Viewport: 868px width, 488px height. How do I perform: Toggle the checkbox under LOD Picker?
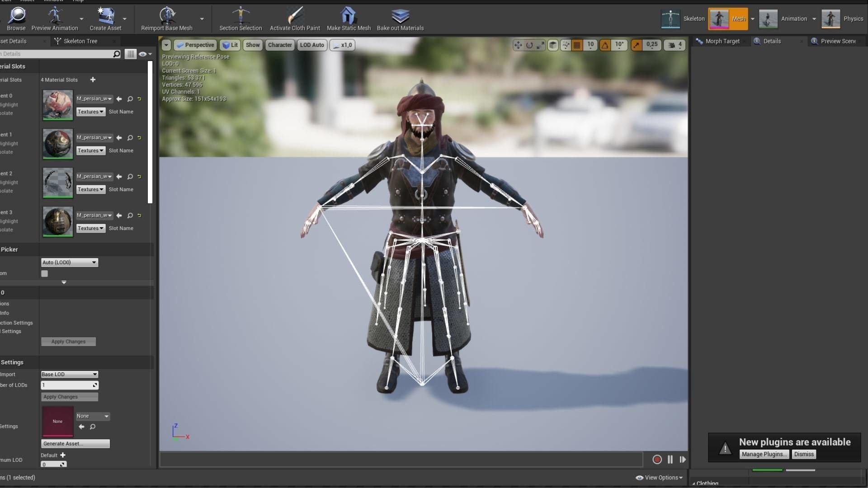(x=44, y=273)
